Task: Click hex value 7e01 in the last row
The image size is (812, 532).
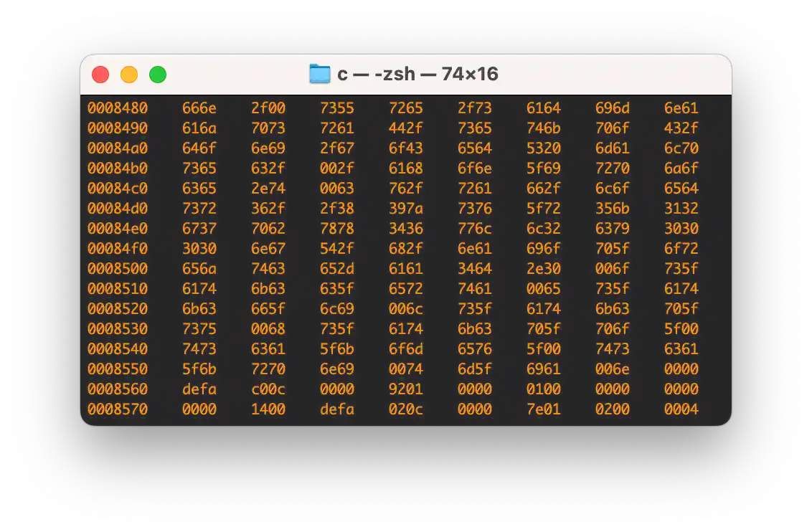Action: (x=544, y=409)
